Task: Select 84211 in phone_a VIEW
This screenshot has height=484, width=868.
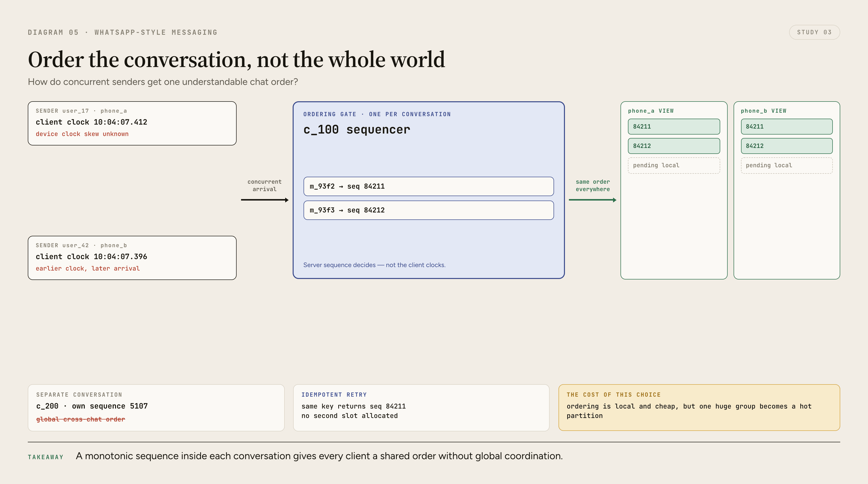Action: (x=674, y=127)
